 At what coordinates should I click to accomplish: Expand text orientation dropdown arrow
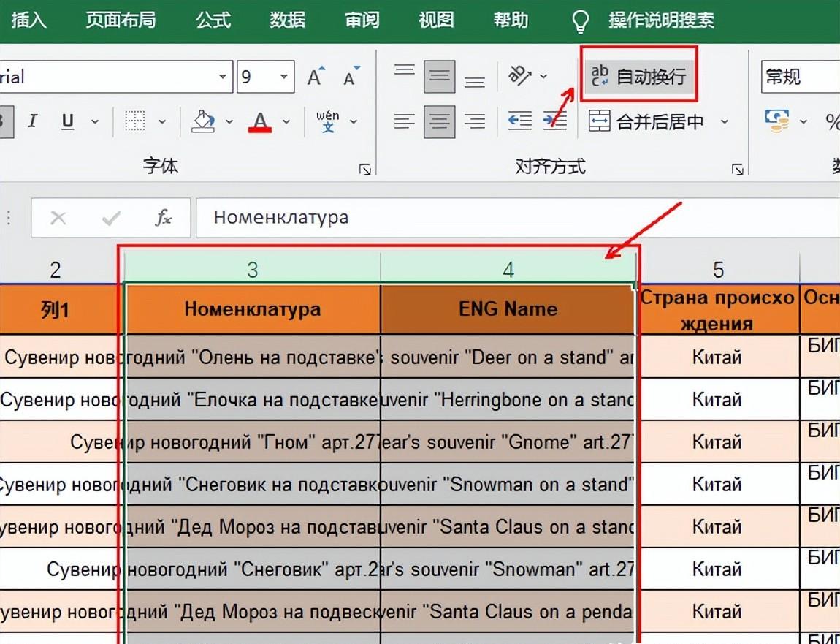point(543,77)
